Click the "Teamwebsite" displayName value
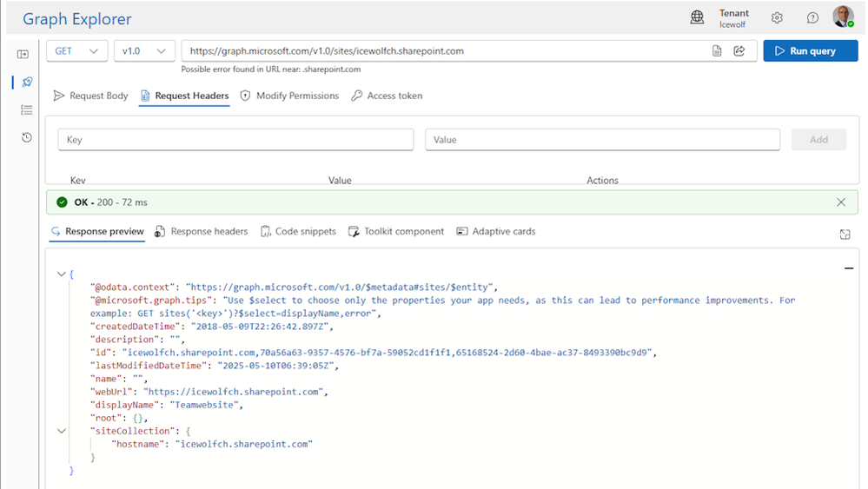 [x=203, y=405]
